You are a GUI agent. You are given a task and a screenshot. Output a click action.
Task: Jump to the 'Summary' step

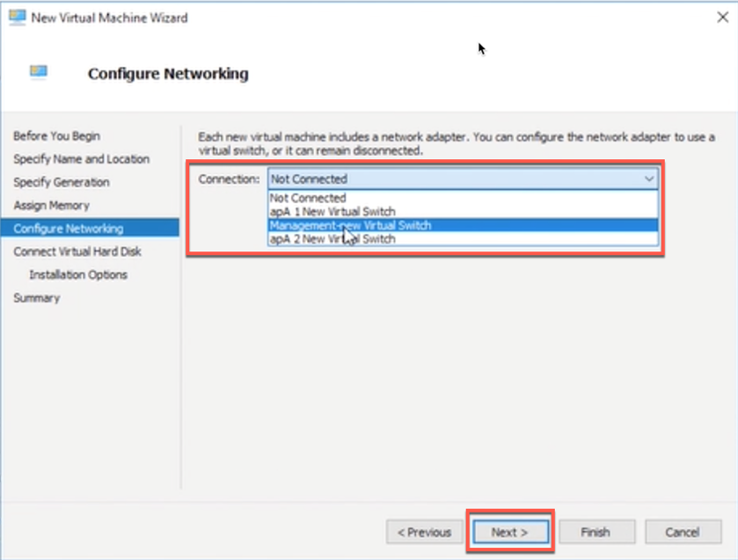click(x=37, y=298)
